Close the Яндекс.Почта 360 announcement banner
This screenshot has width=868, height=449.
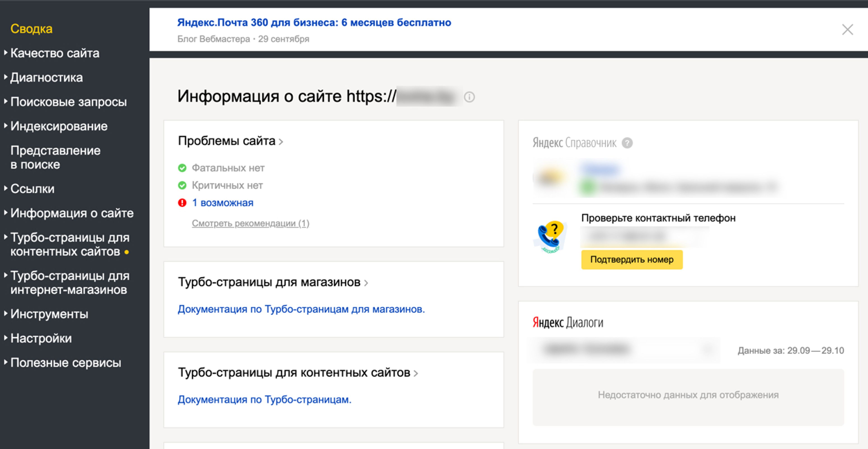(x=847, y=30)
